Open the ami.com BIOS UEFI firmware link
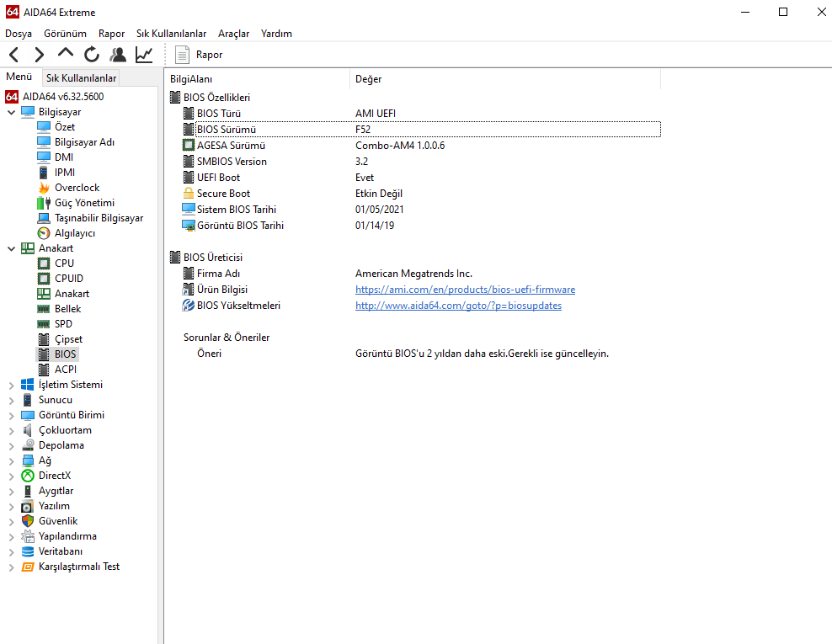The image size is (832, 644). coord(465,290)
